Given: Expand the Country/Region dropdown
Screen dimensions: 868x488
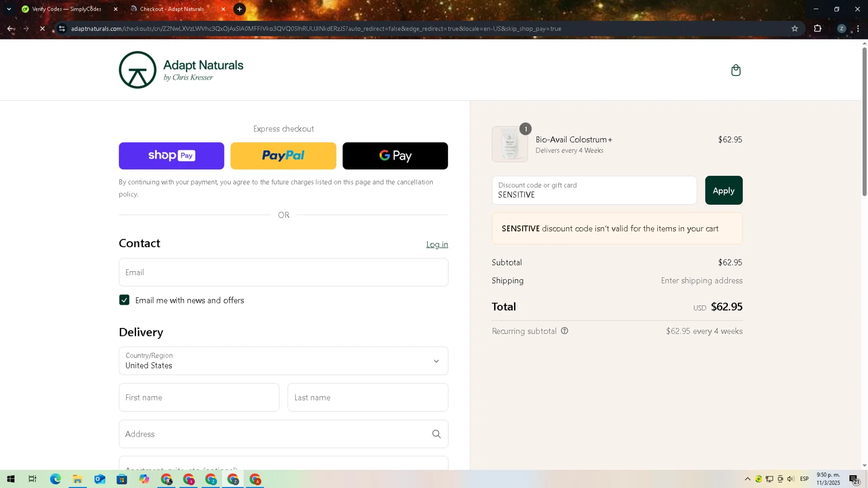Looking at the screenshot, I should (284, 361).
